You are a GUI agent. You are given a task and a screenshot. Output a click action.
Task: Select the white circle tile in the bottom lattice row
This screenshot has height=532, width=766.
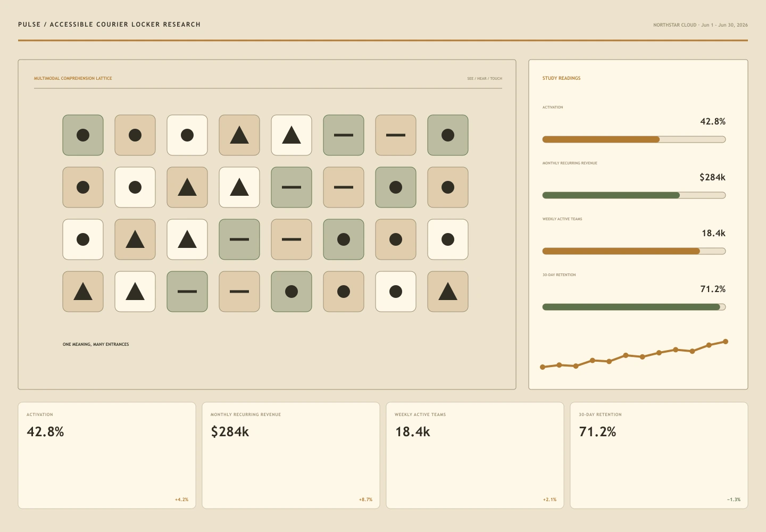coord(396,292)
